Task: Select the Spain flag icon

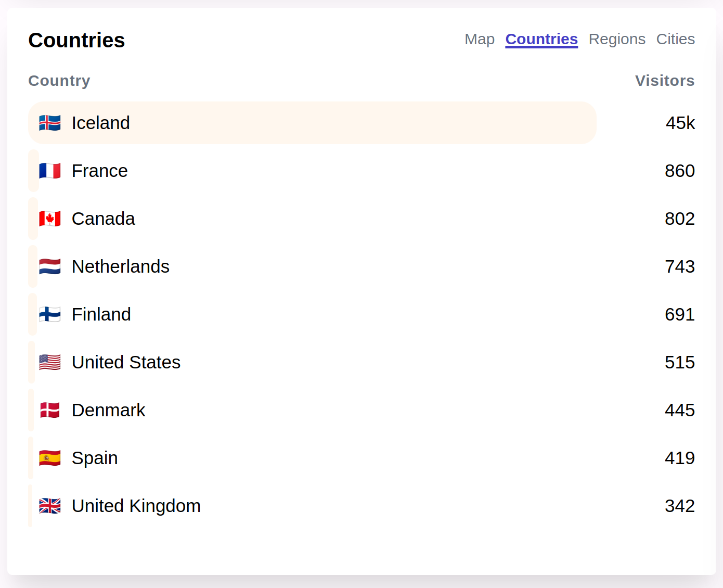Action: coord(50,458)
